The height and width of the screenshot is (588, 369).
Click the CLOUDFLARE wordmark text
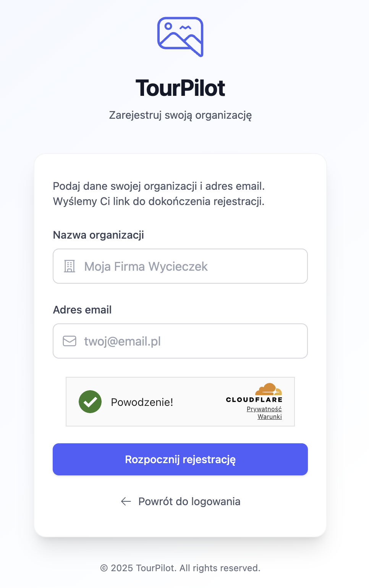(254, 400)
